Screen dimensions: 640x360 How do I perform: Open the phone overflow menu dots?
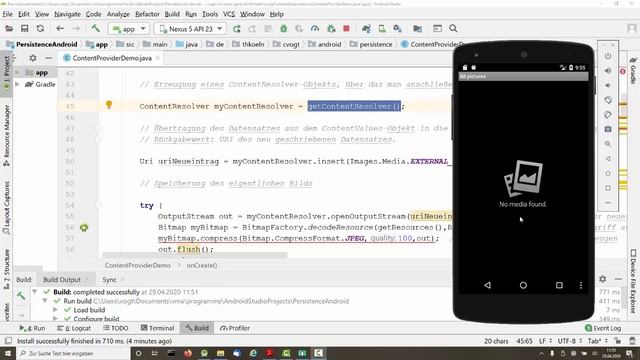[x=581, y=285]
